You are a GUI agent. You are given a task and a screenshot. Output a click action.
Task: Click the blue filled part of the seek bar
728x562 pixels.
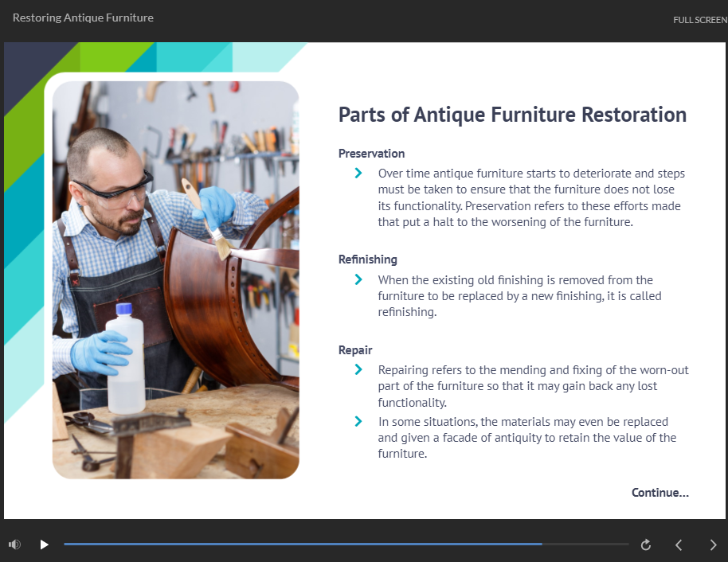point(303,544)
